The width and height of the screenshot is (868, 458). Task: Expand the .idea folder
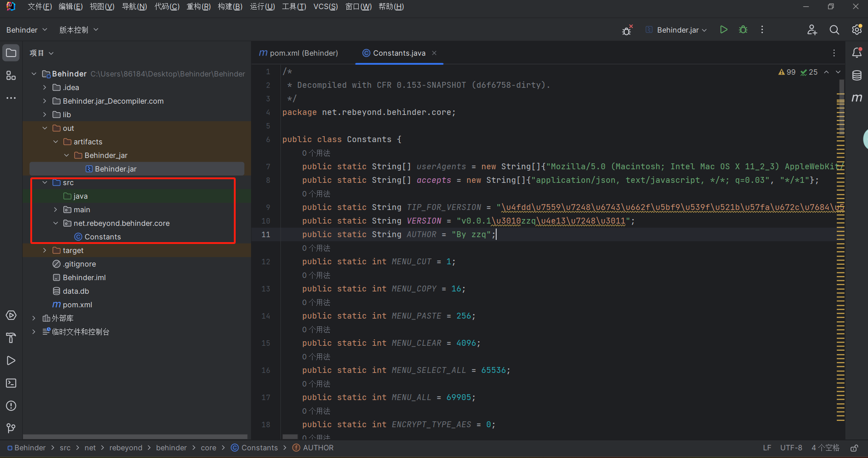pos(44,87)
